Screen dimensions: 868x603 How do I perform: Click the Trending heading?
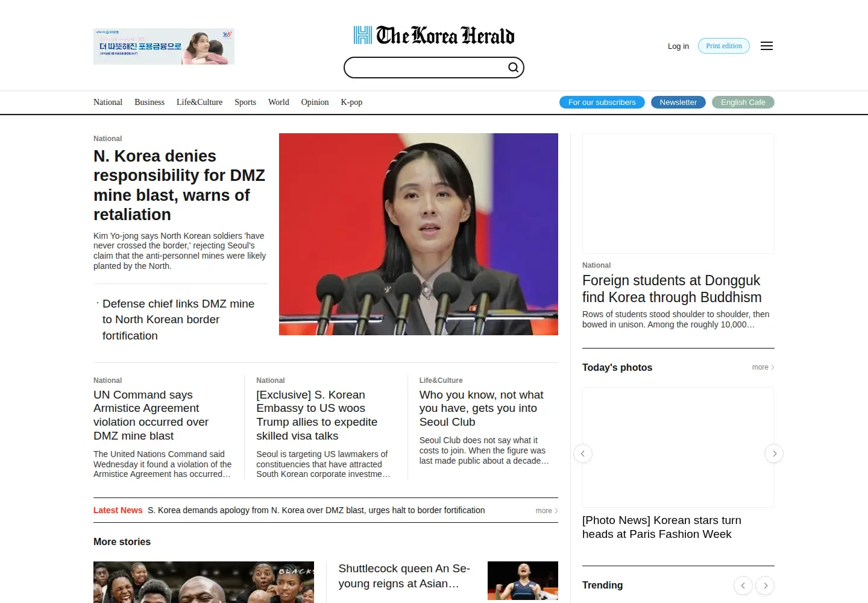603,585
